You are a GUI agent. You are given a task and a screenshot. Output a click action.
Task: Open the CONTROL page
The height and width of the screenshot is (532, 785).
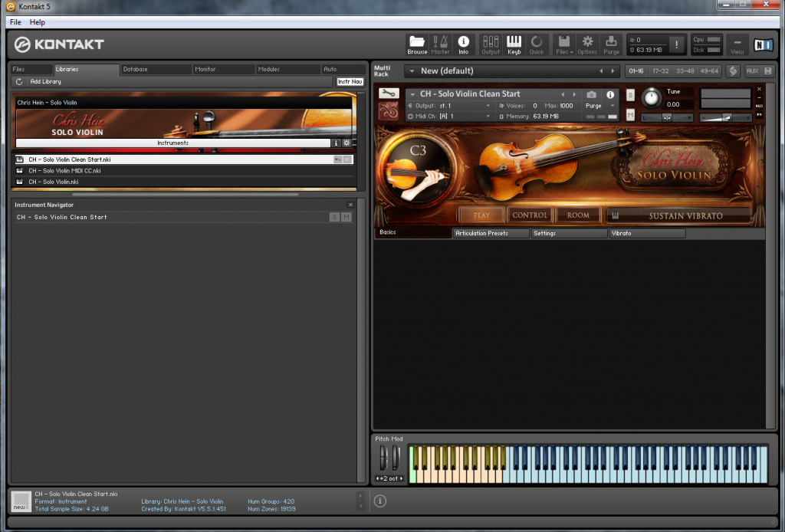(x=530, y=215)
